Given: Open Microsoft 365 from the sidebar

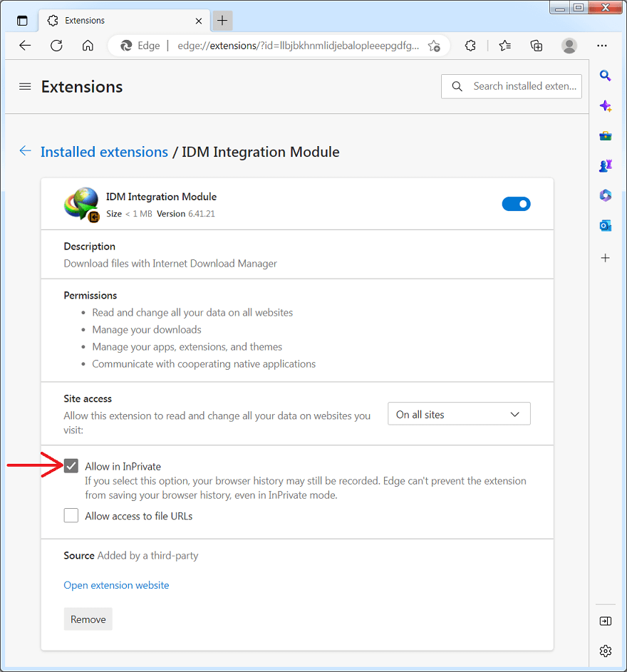Looking at the screenshot, I should pos(605,195).
